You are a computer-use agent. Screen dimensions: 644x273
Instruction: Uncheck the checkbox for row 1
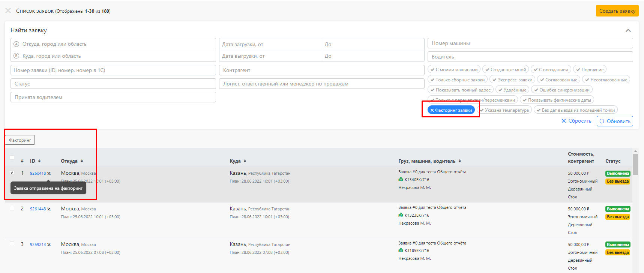tap(12, 172)
